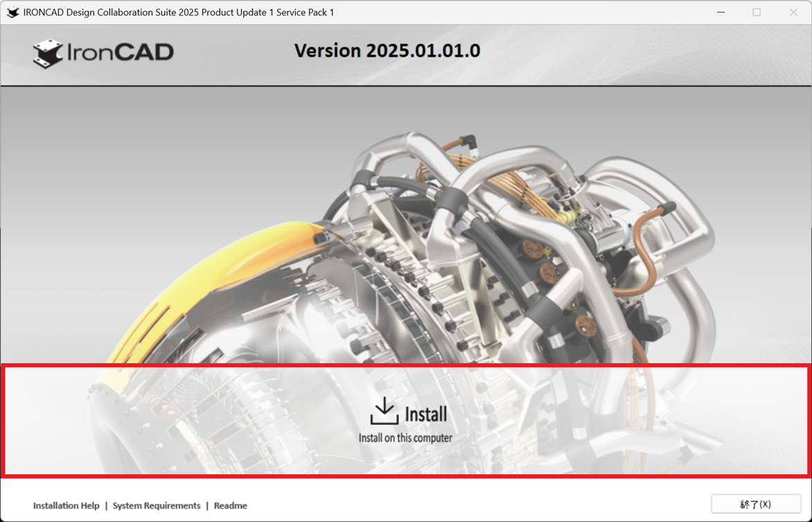Open the System Requirements link
Viewport: 812px width, 522px height.
pyautogui.click(x=156, y=505)
